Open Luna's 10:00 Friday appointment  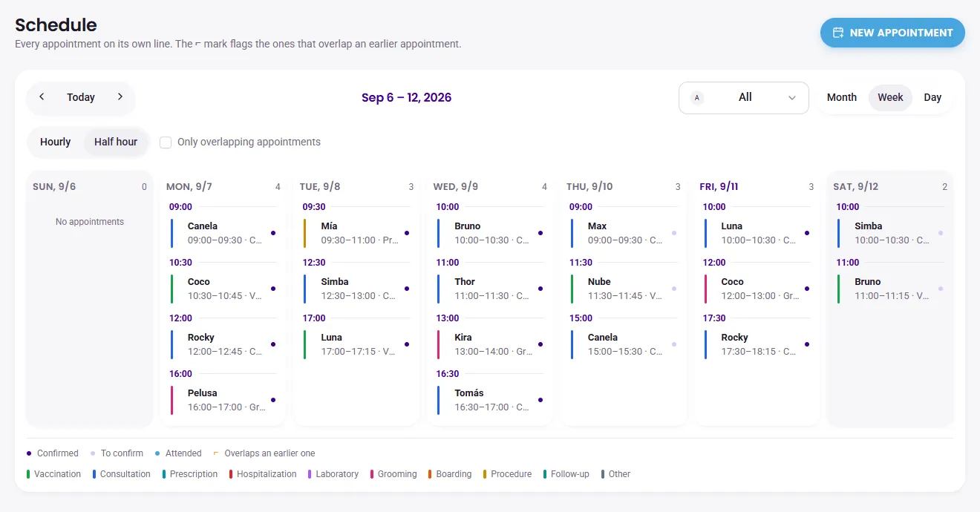pos(757,233)
